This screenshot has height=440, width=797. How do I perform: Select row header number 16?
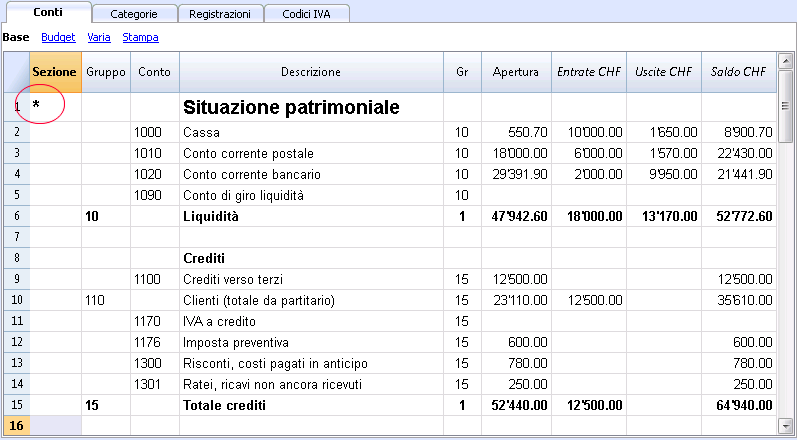pyautogui.click(x=16, y=426)
